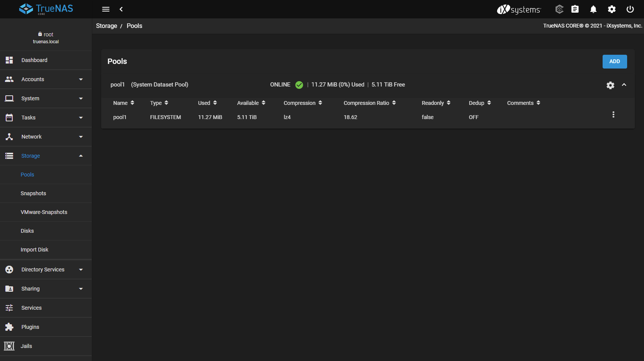The height and width of the screenshot is (361, 644).
Task: Click the pool1 (System Dataset Pool) title
Action: pos(149,85)
